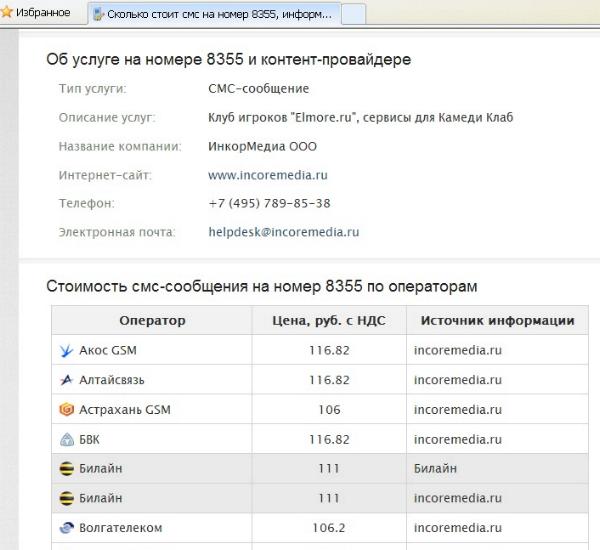
Task: Click the company name ИнкорМедиа ООО
Action: [262, 147]
